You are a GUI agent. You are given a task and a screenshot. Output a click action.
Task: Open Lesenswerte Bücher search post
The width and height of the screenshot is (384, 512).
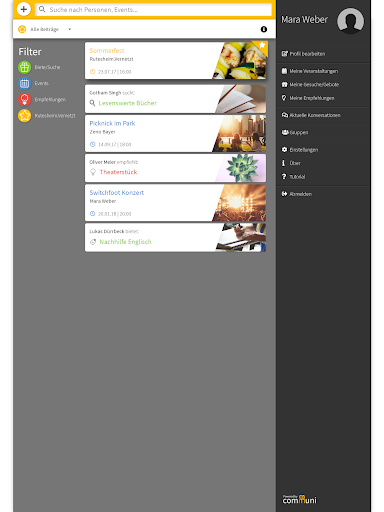click(x=128, y=103)
